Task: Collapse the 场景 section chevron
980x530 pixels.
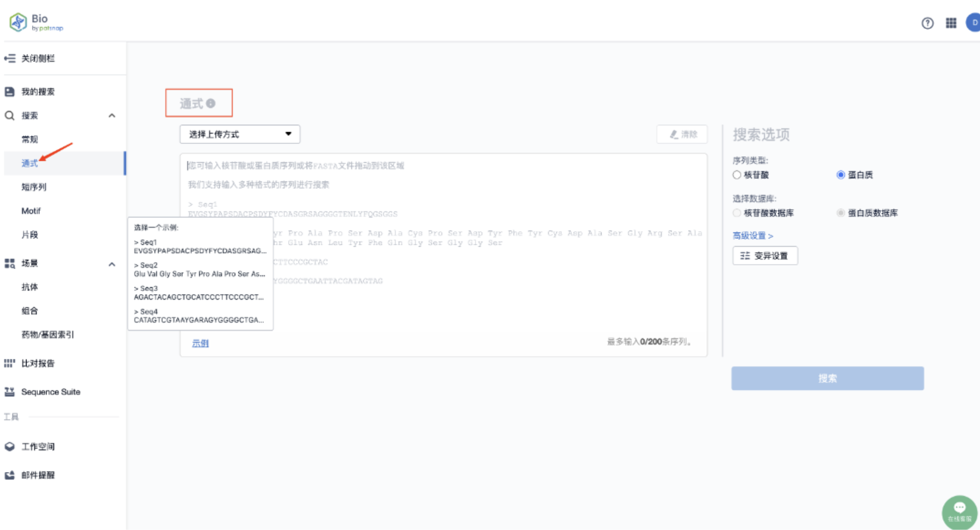Action: click(x=112, y=264)
